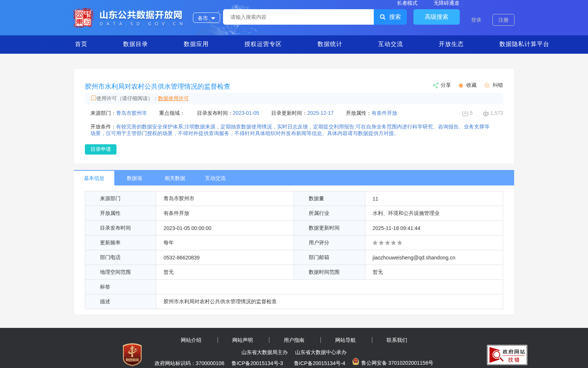Select the 基本信息 tab
The width and height of the screenshot is (588, 368).
(x=94, y=178)
